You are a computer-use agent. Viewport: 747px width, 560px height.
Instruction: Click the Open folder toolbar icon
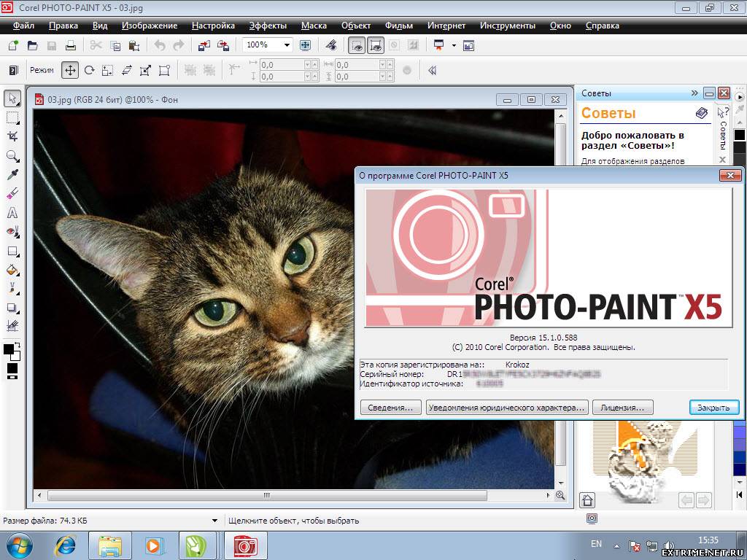pyautogui.click(x=32, y=45)
